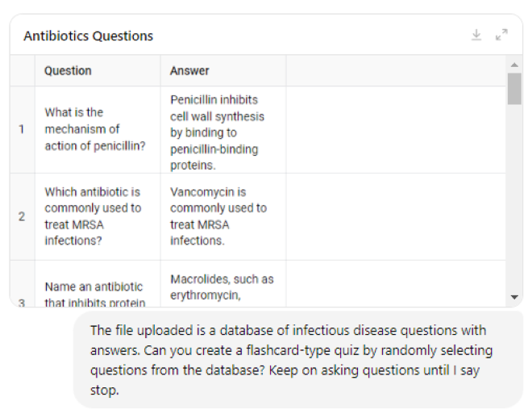Select row number 1
This screenshot has height=418, width=532.
22,129
